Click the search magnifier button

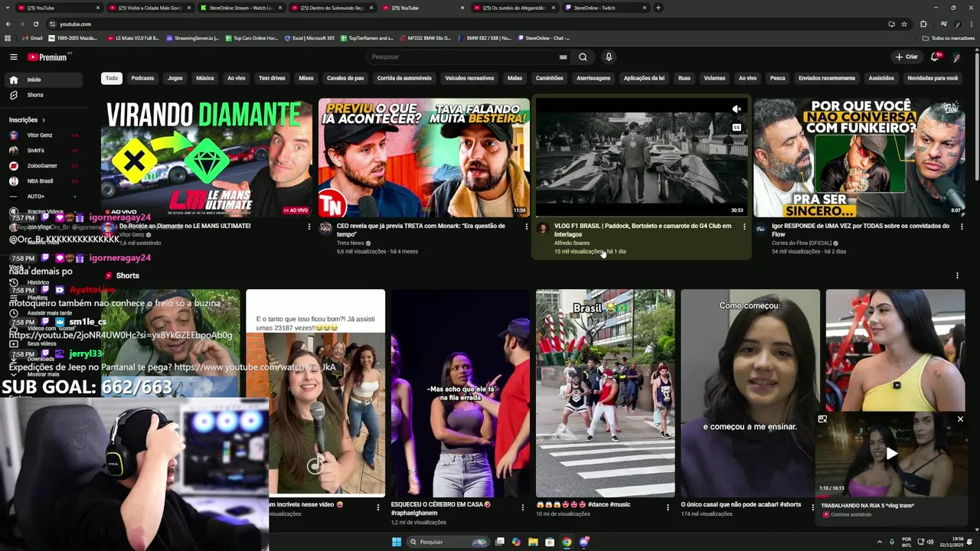click(583, 57)
